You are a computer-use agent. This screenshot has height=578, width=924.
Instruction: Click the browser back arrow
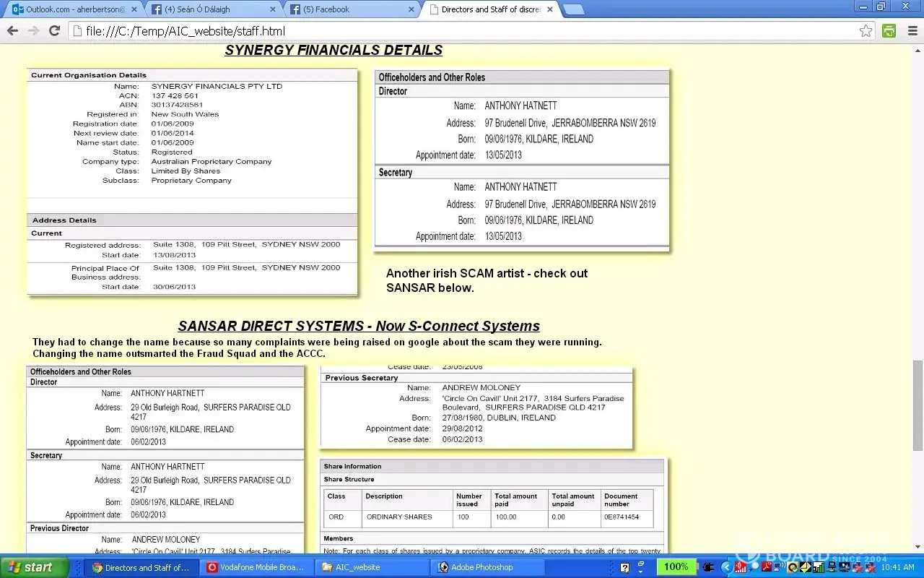[x=12, y=31]
